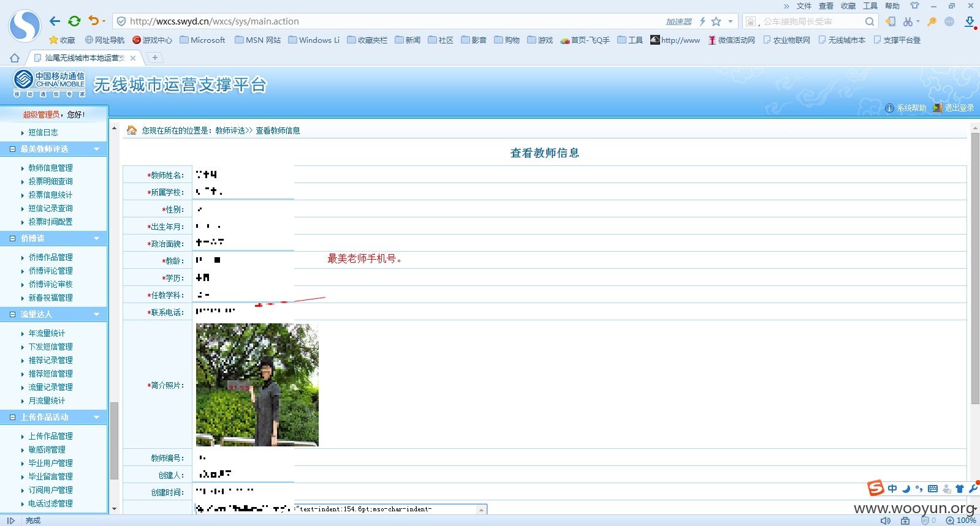Click the sidebar scroll down arrow
Viewport: 980px width, 526px height.
(114, 509)
